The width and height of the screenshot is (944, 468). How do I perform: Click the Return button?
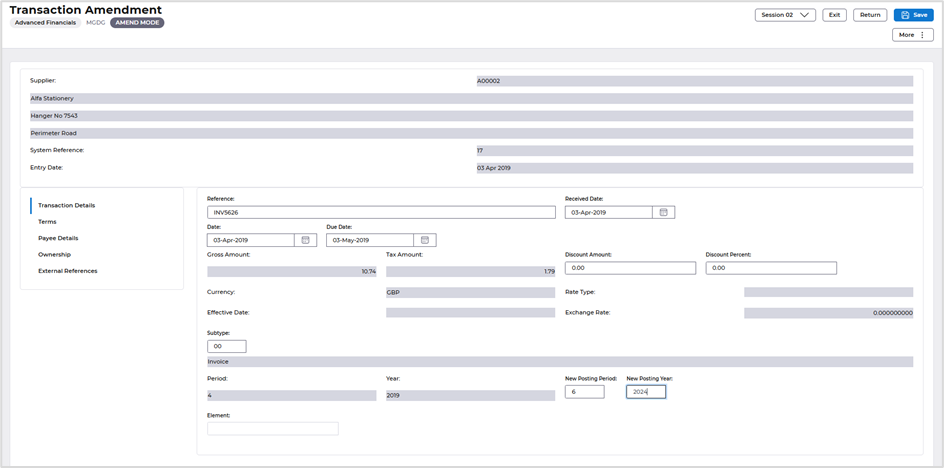(x=870, y=15)
